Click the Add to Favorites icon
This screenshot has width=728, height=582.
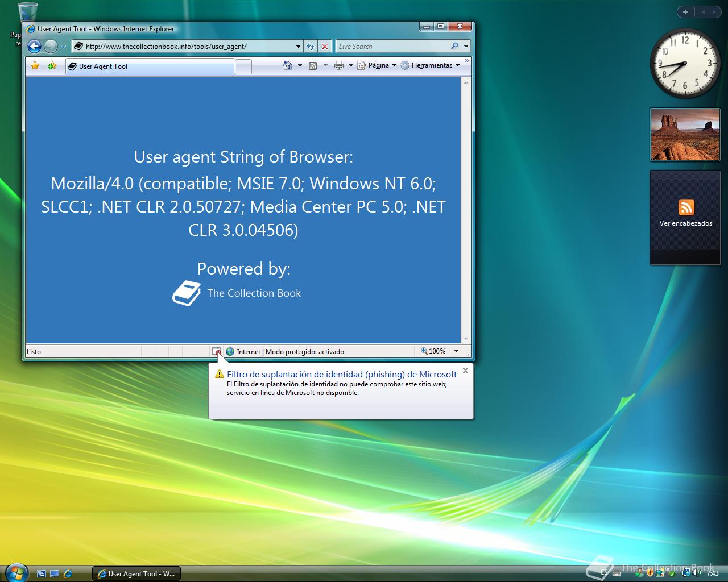(x=52, y=66)
